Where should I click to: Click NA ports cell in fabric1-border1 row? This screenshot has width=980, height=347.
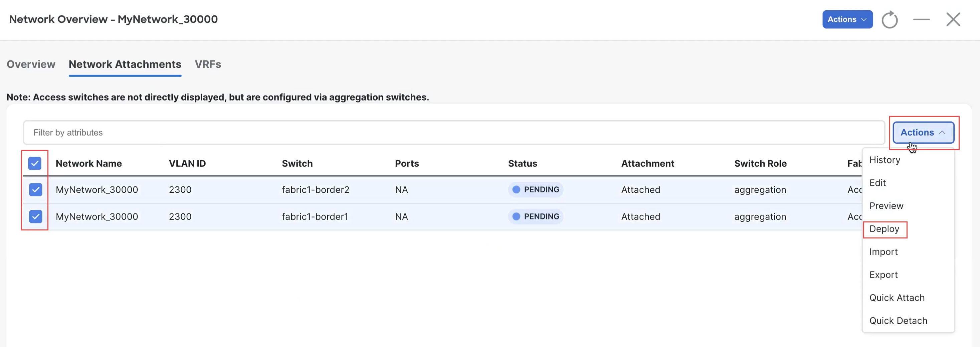coord(401,217)
